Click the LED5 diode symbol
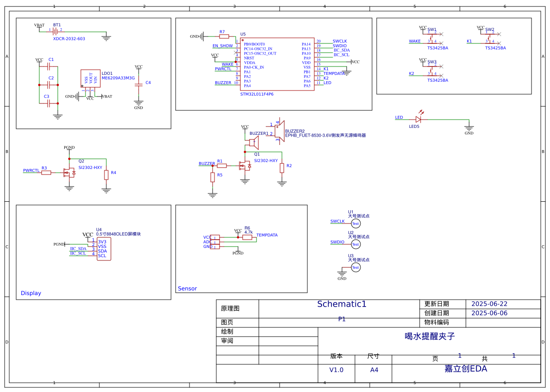The height and width of the screenshot is (392, 550). [x=418, y=120]
